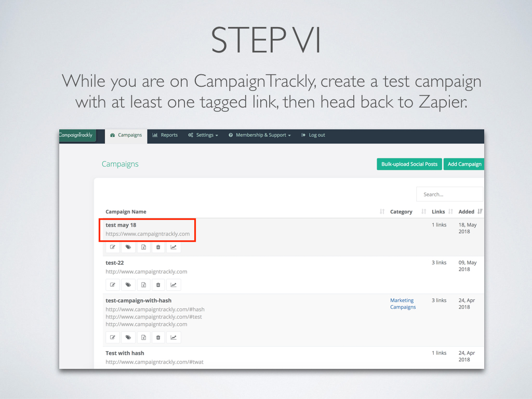Click the Campaign Name column header

click(126, 212)
